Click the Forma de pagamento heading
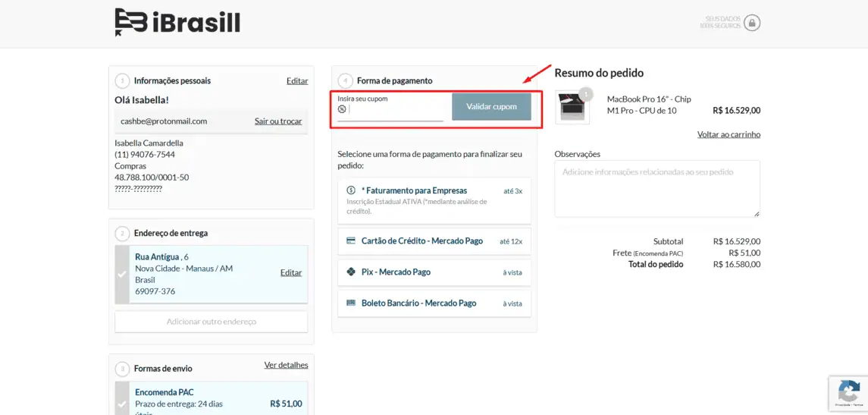Image resolution: width=868 pixels, height=415 pixels. [x=395, y=81]
